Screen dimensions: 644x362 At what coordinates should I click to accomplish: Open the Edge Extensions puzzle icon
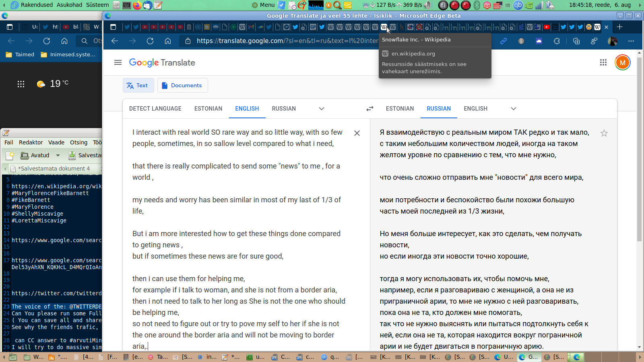557,41
